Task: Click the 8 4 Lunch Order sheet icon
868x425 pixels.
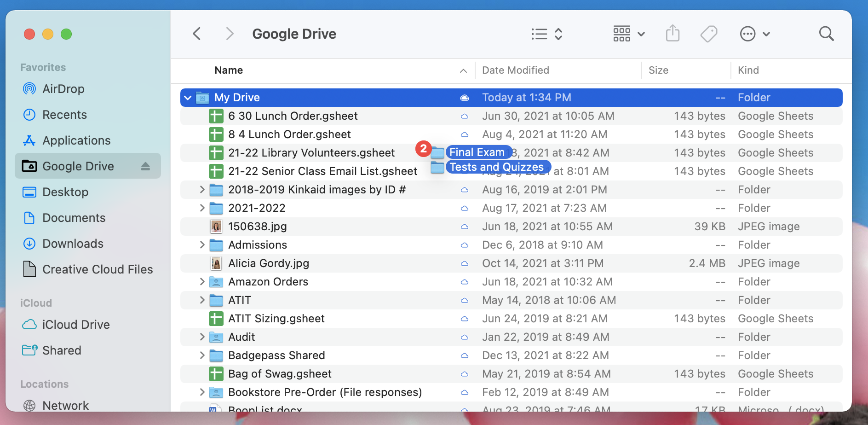Action: tap(216, 134)
